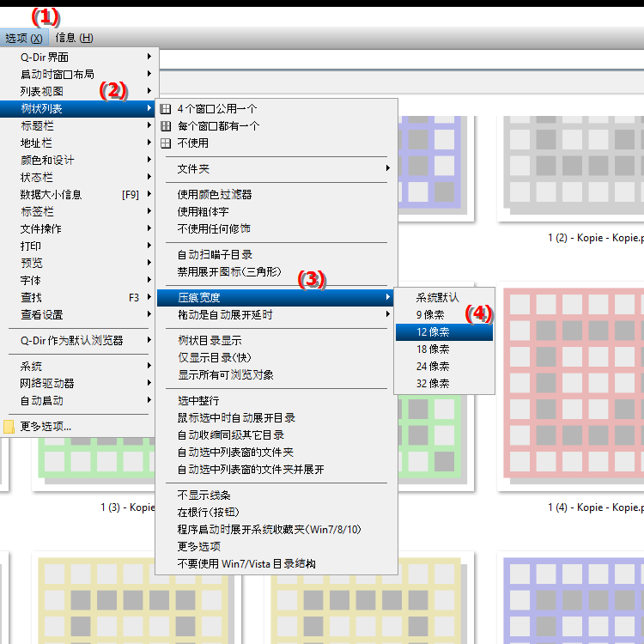Open the Q-Dir 界面 submenu
This screenshot has width=644, height=644.
[77, 57]
